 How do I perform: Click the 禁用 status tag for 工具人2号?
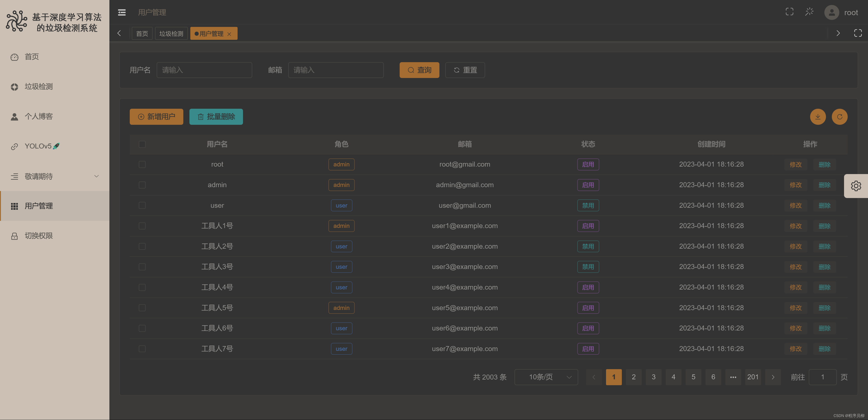588,246
